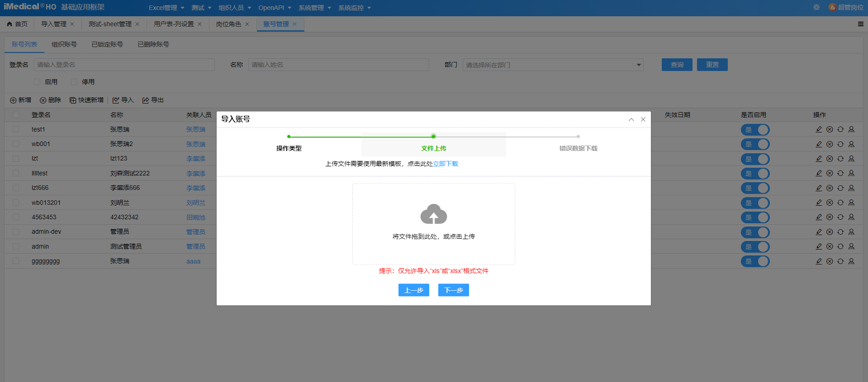Screen dimensions: 868x382
Task: Tick the select-all checkbox in table header
Action: (x=16, y=115)
